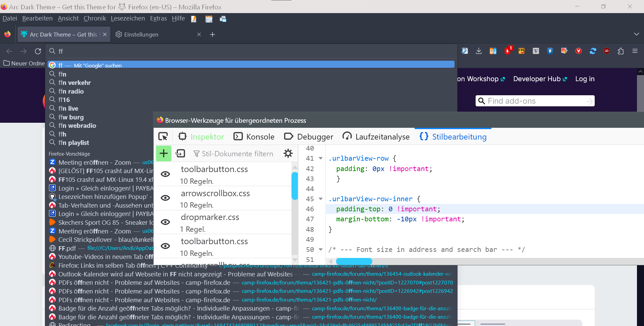
Task: Open the extensions puzzle piece icon
Action: pos(621,51)
